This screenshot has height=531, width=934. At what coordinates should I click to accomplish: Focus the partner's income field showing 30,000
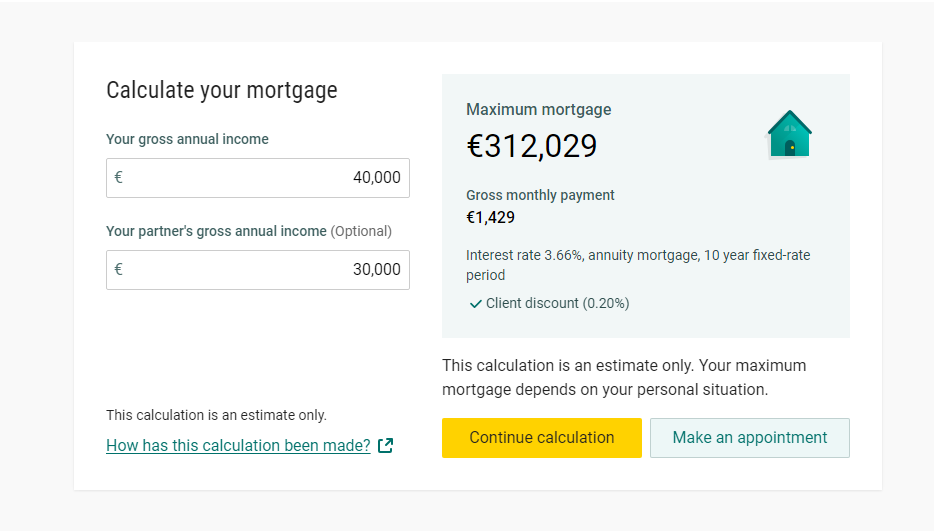(x=258, y=270)
